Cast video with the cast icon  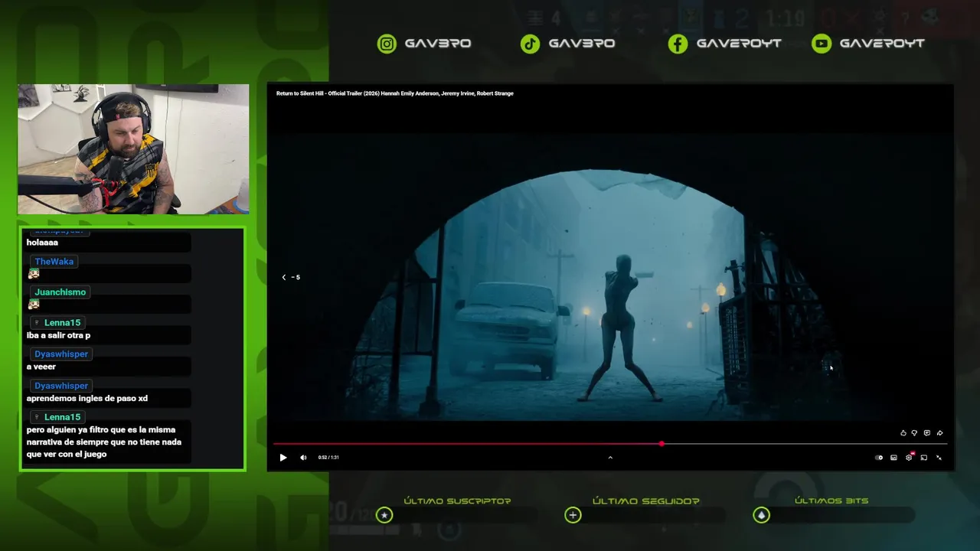coord(923,458)
